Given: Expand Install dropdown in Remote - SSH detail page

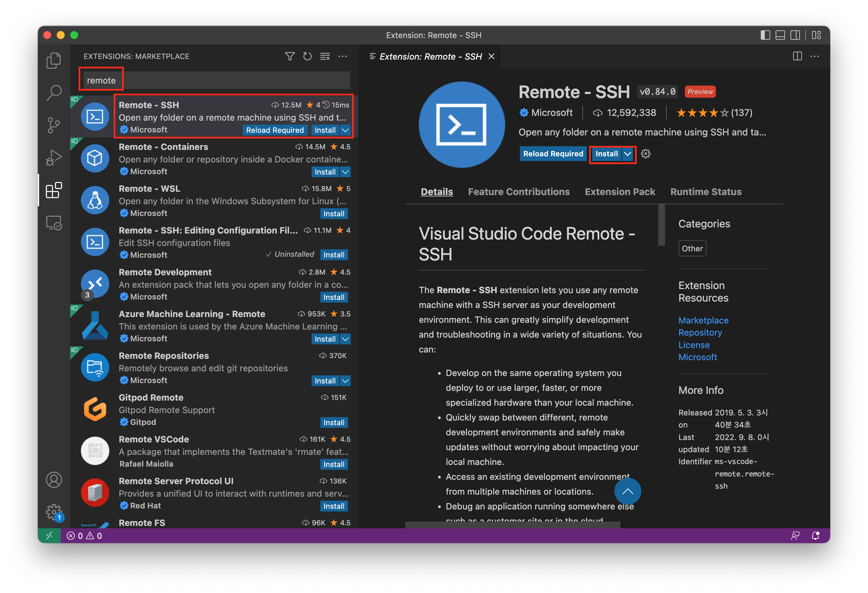Looking at the screenshot, I should [628, 154].
